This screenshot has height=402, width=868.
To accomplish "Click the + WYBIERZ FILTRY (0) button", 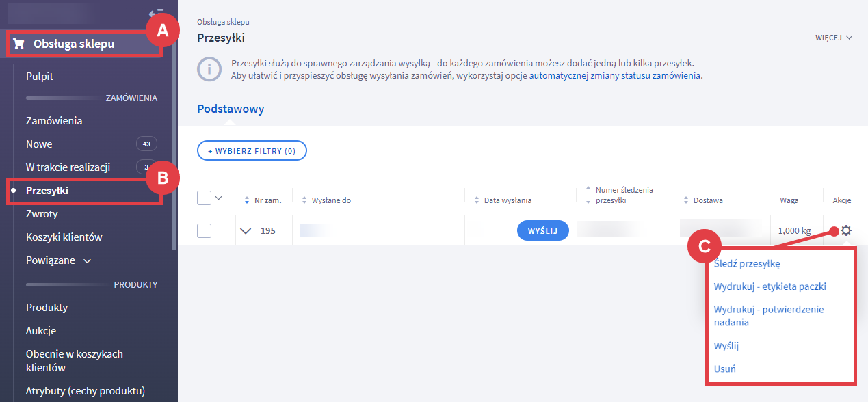I will pos(252,151).
